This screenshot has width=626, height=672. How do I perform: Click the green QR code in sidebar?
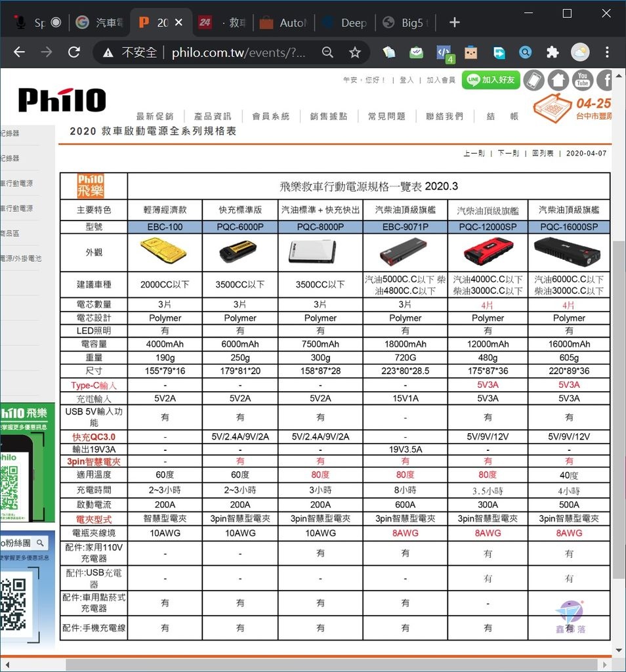point(9,488)
